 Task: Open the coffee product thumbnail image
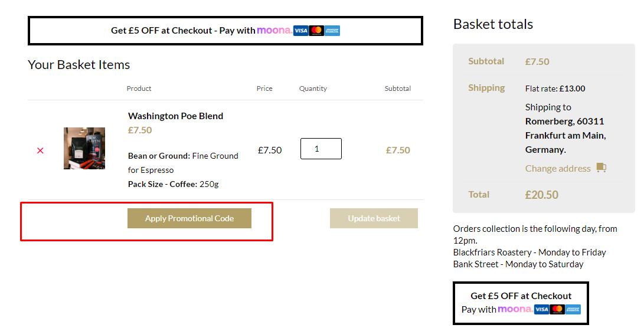[84, 148]
